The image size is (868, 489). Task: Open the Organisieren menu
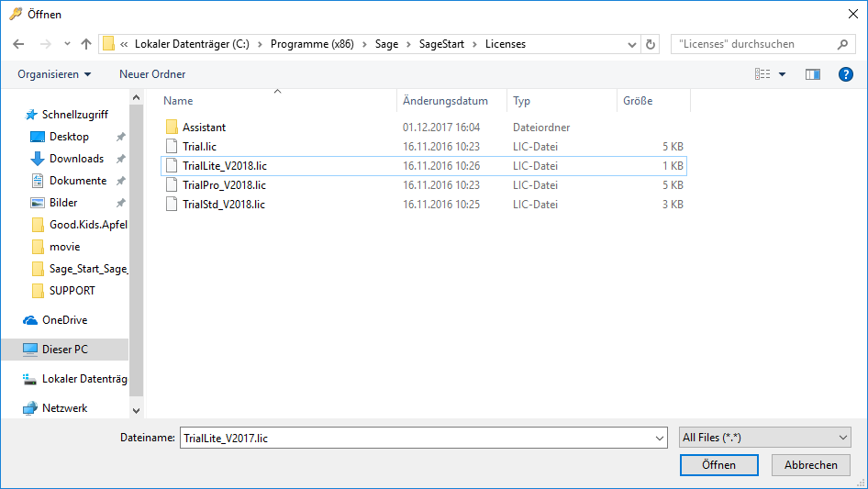54,74
